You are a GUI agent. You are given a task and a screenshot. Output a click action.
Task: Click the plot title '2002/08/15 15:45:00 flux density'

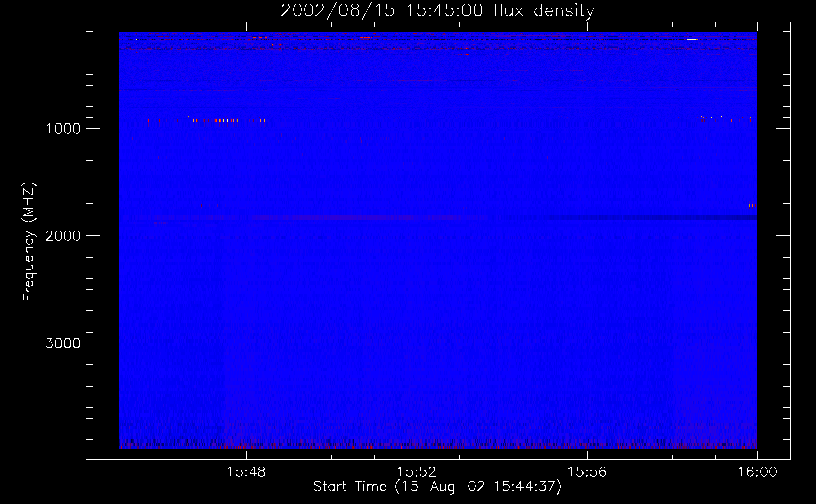(437, 10)
